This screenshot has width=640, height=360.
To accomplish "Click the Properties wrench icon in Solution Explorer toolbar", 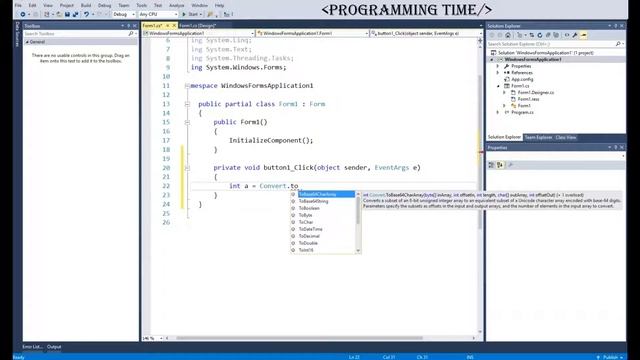I will [x=575, y=36].
